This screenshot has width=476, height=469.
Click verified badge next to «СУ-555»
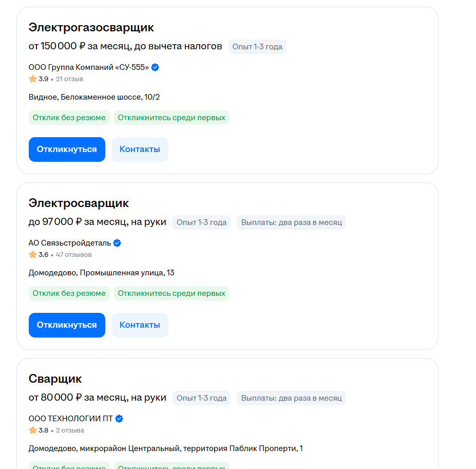(155, 67)
